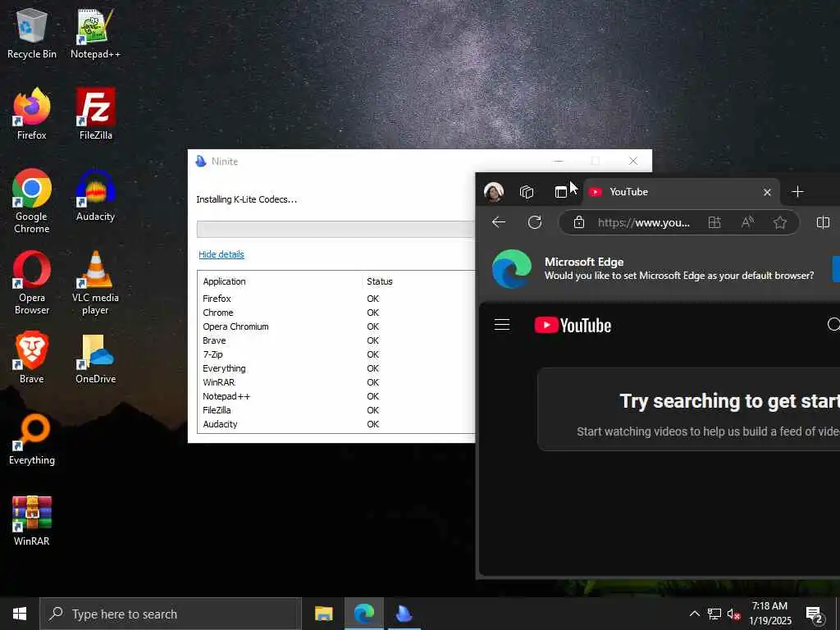840x630 pixels.
Task: Open Edge split screen icon
Action: (x=823, y=222)
